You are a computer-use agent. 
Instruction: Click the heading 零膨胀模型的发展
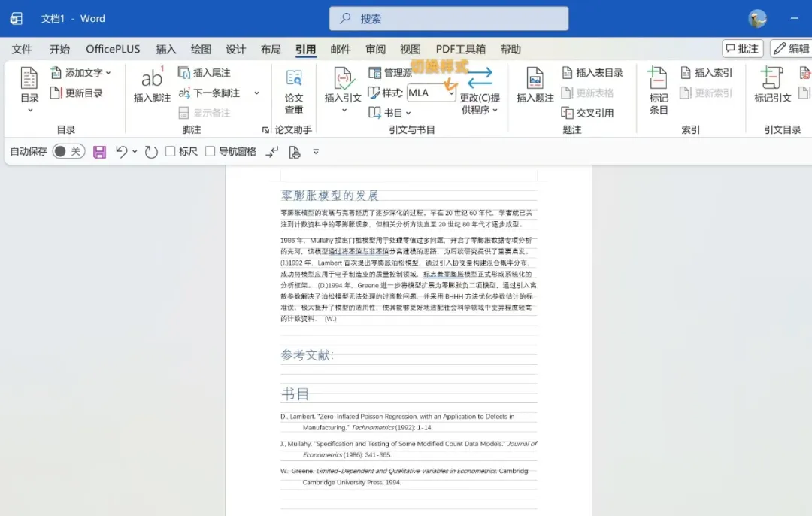330,196
